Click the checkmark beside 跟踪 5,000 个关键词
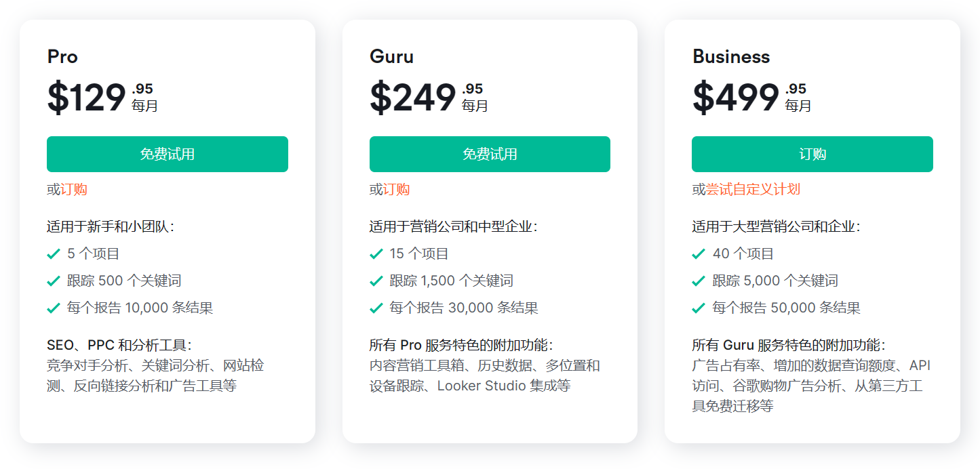This screenshot has width=980, height=469. 699,281
